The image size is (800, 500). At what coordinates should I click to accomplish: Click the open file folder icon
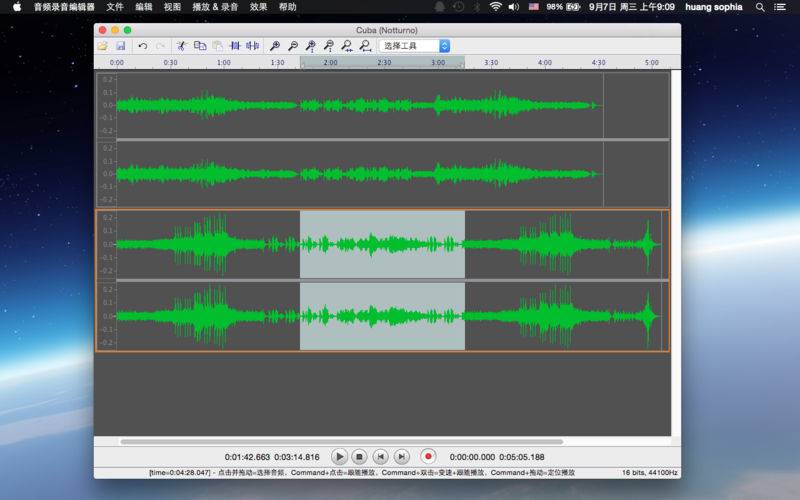point(103,46)
